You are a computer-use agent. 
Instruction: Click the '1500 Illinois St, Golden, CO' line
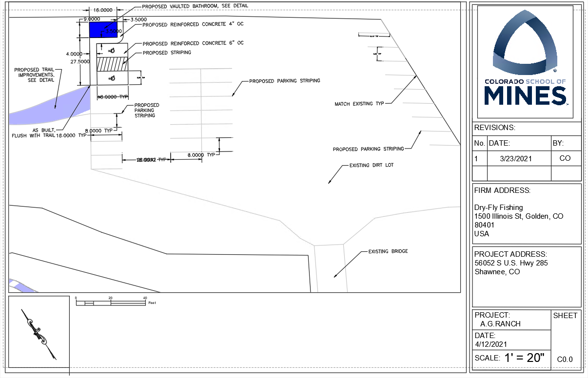click(519, 216)
